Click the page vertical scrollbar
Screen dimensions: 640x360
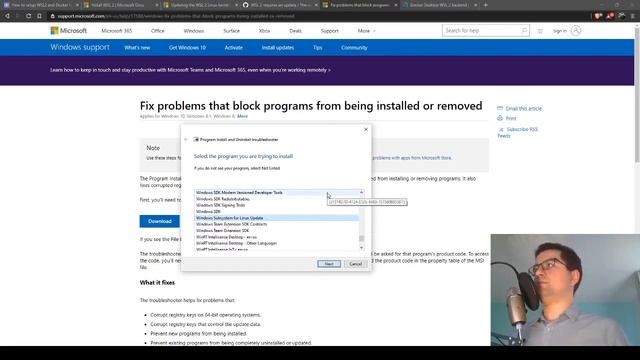point(637,94)
